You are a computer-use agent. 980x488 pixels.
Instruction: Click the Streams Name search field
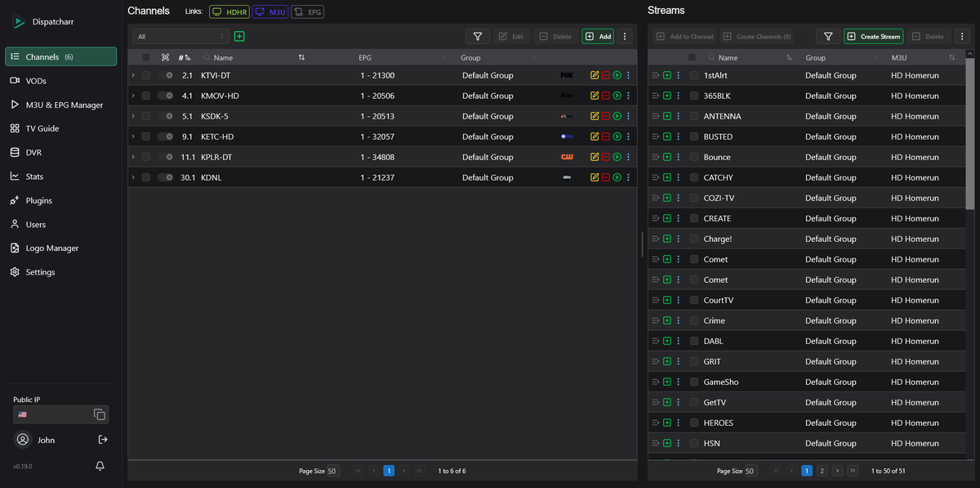point(745,57)
